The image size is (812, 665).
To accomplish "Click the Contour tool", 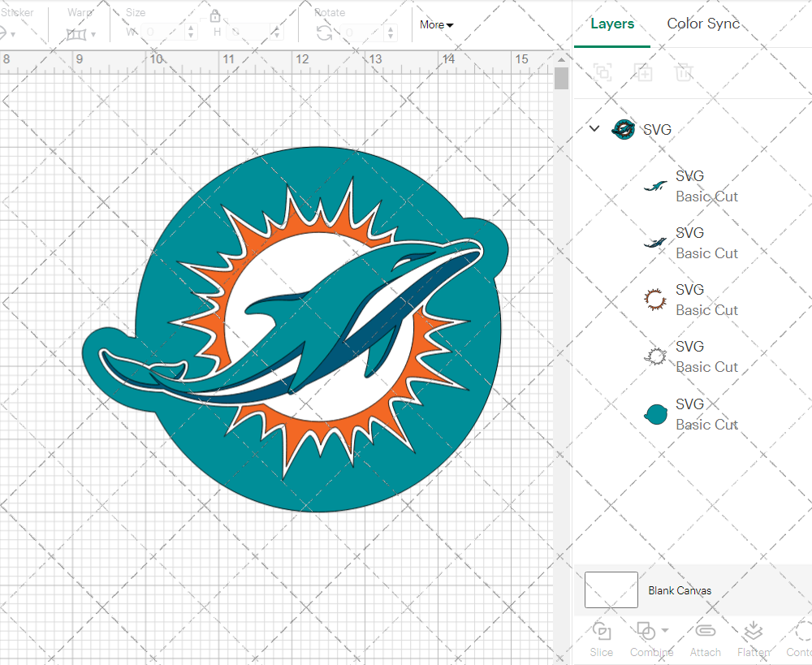I will click(x=800, y=640).
